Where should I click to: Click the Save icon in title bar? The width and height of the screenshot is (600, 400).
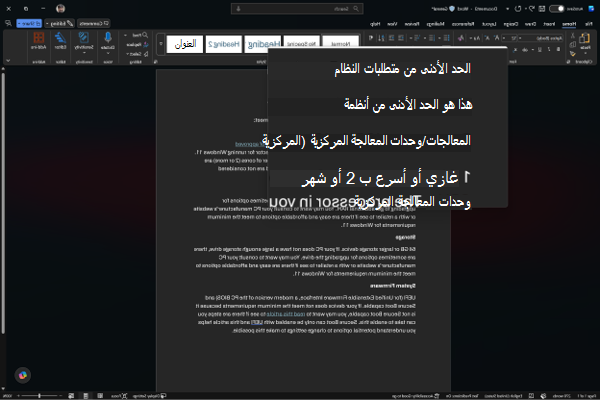click(x=542, y=8)
